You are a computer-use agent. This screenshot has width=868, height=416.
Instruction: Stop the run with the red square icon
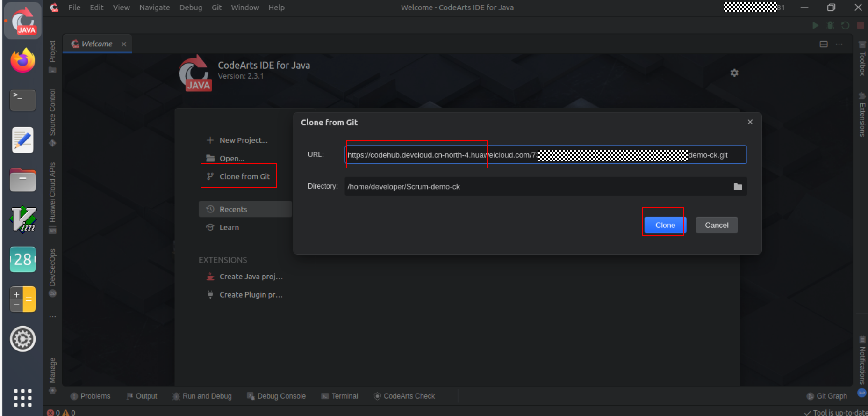(x=860, y=25)
